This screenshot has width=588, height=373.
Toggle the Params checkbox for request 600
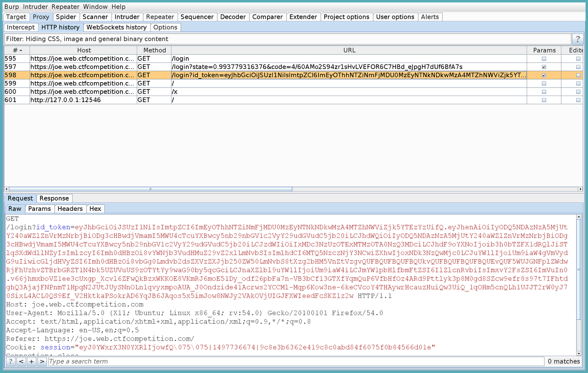coord(544,92)
